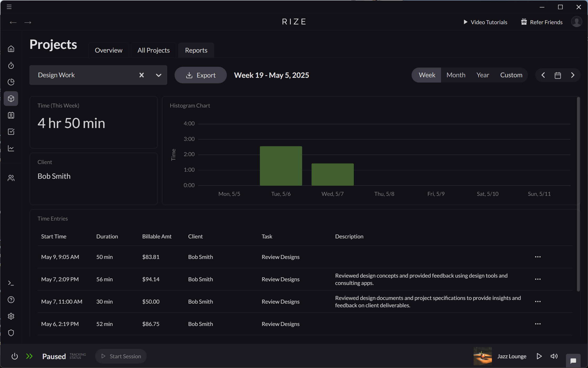Select the timer icon in the sidebar
This screenshot has width=588, height=368.
point(11,66)
